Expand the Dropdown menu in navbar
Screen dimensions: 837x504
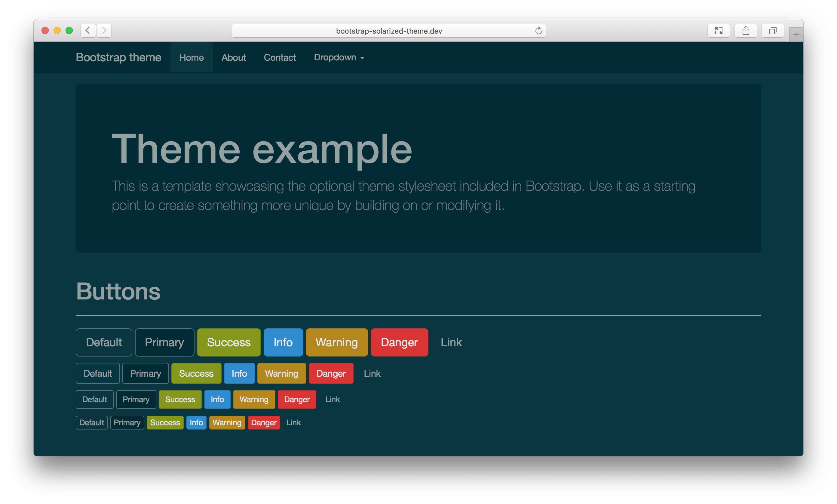pos(339,57)
